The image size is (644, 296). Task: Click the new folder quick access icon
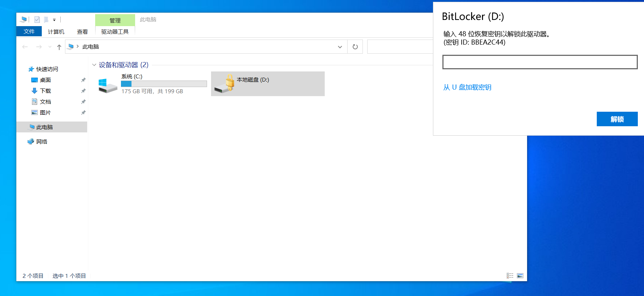[x=46, y=20]
